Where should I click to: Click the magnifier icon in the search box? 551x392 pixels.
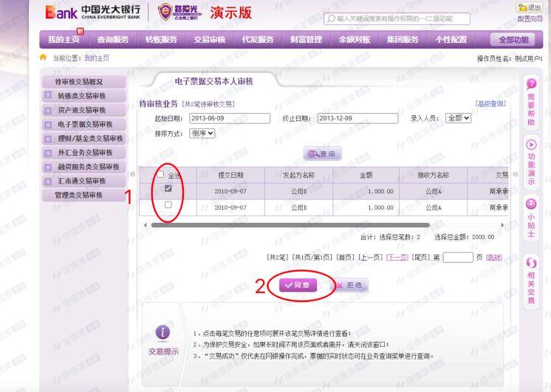pos(331,18)
